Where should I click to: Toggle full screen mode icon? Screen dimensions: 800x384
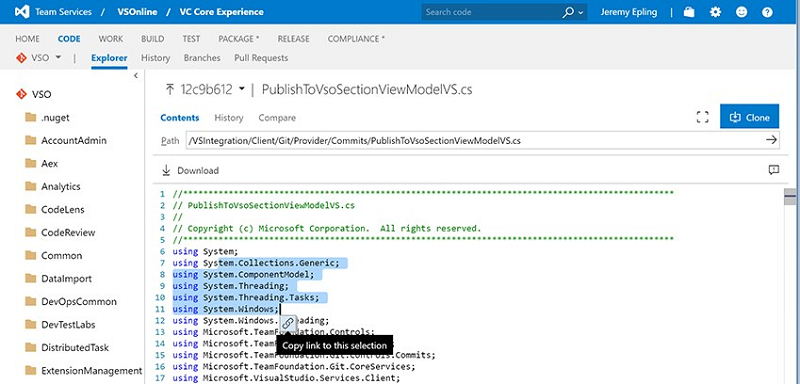click(703, 117)
